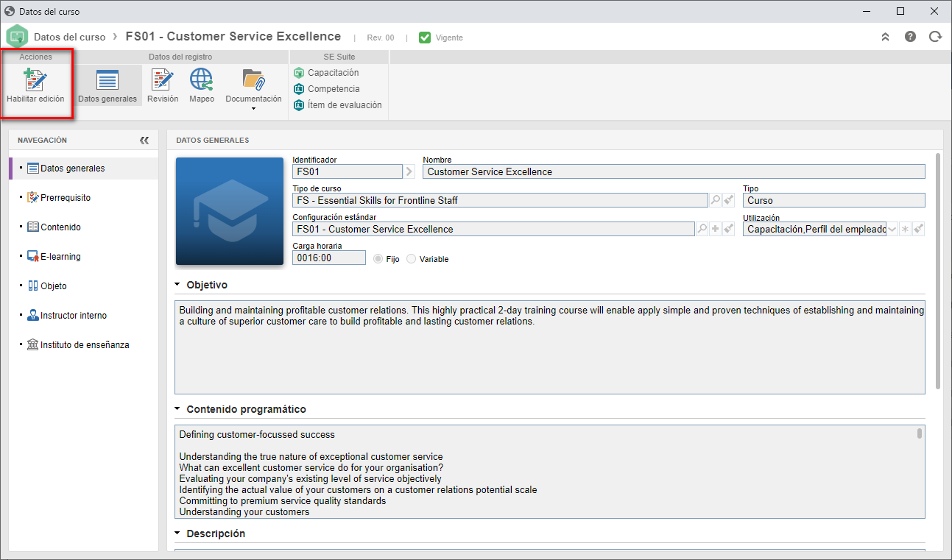Click asterisk icon beside Utilización
Viewport: 952px width, 560px height.
pyautogui.click(x=906, y=229)
